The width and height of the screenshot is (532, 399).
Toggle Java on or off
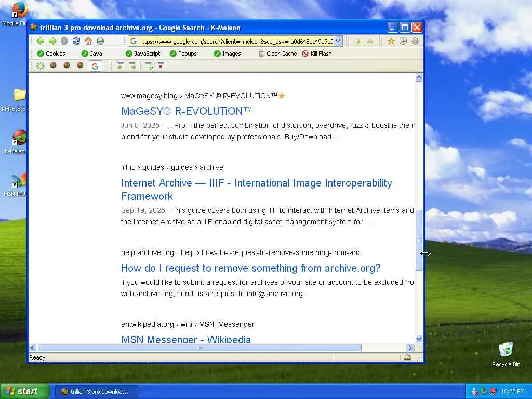91,54
